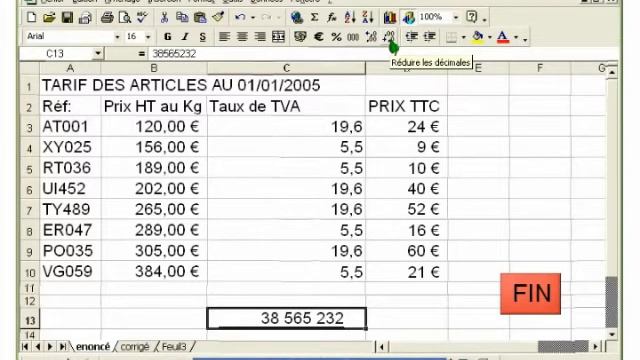Toggle italic I formatting

pyautogui.click(x=185, y=37)
